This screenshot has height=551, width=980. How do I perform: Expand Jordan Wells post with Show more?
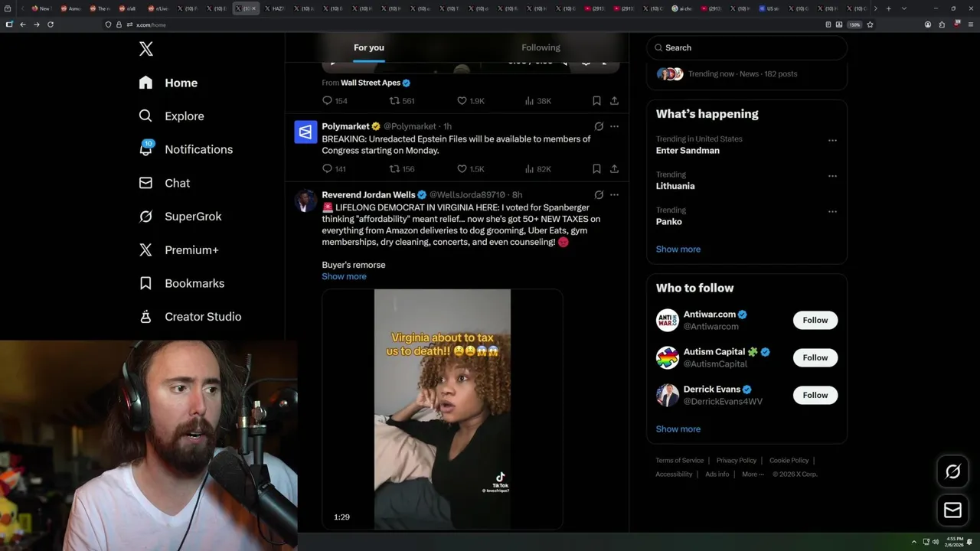click(x=344, y=276)
